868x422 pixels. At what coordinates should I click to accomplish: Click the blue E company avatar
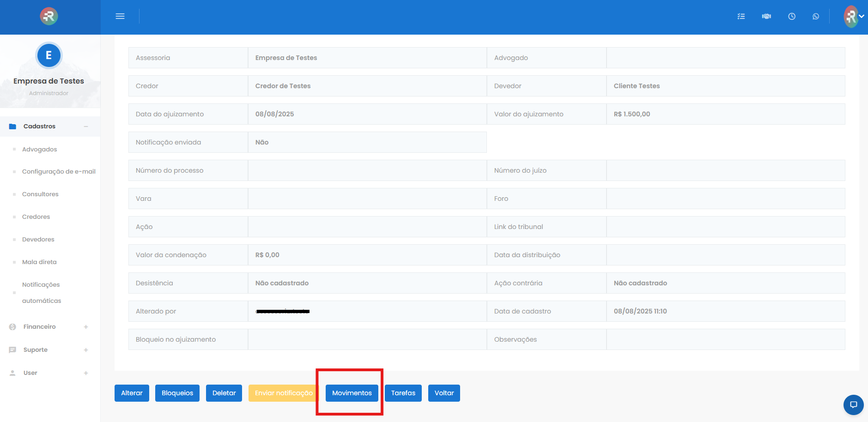[49, 55]
